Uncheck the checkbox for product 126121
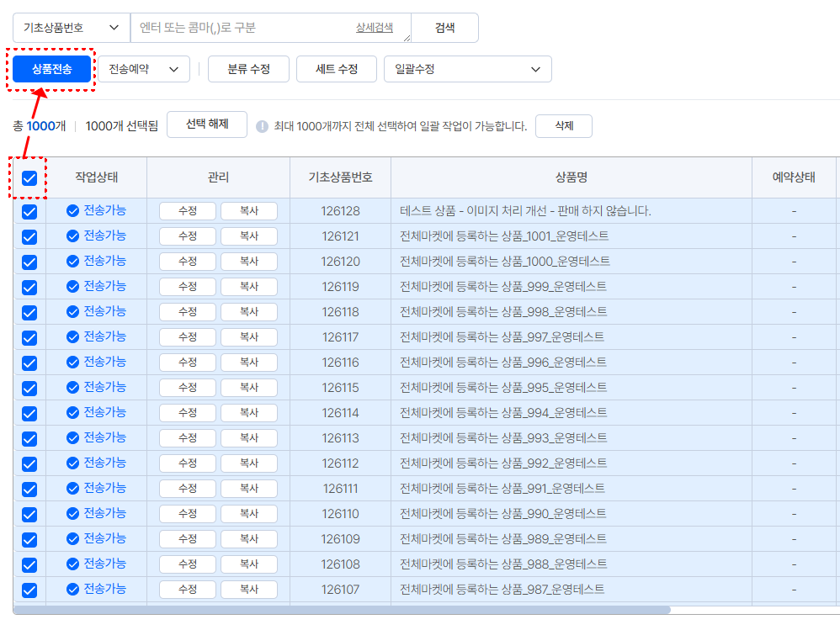The height and width of the screenshot is (630, 840). coord(29,237)
